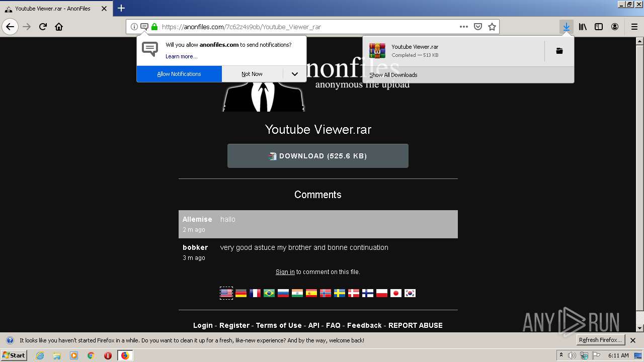The height and width of the screenshot is (362, 644).
Task: Select the Brazilian flag language
Action: pyautogui.click(x=269, y=293)
